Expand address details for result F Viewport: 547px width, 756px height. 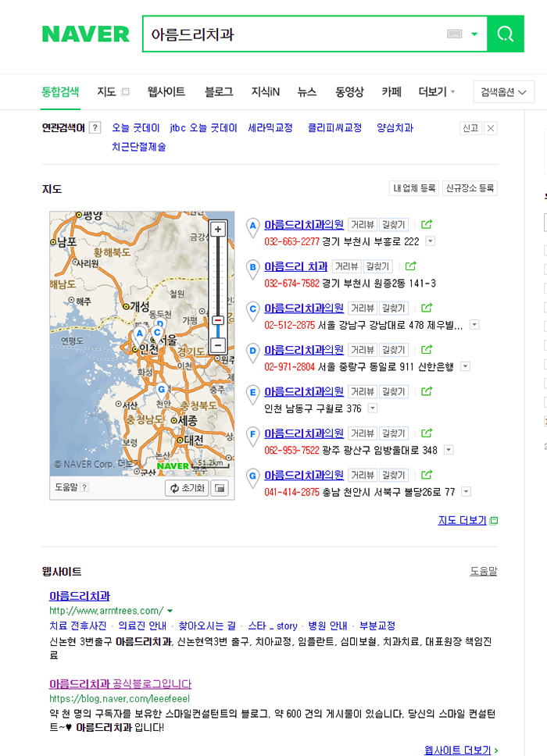449,450
